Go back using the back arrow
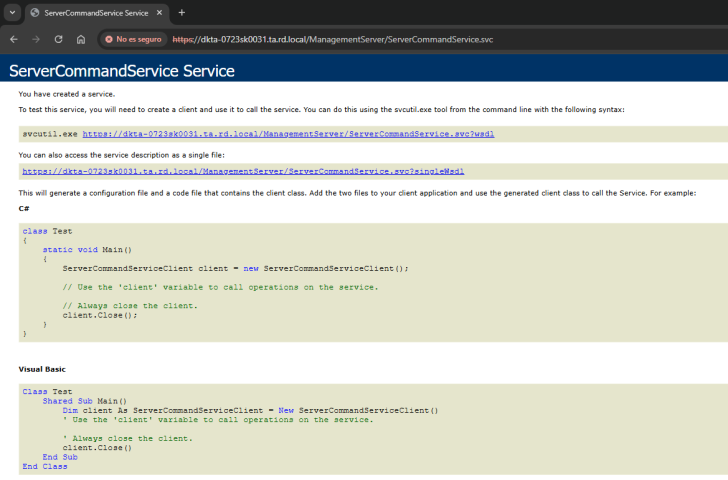The height and width of the screenshot is (480, 728). pyautogui.click(x=13, y=39)
